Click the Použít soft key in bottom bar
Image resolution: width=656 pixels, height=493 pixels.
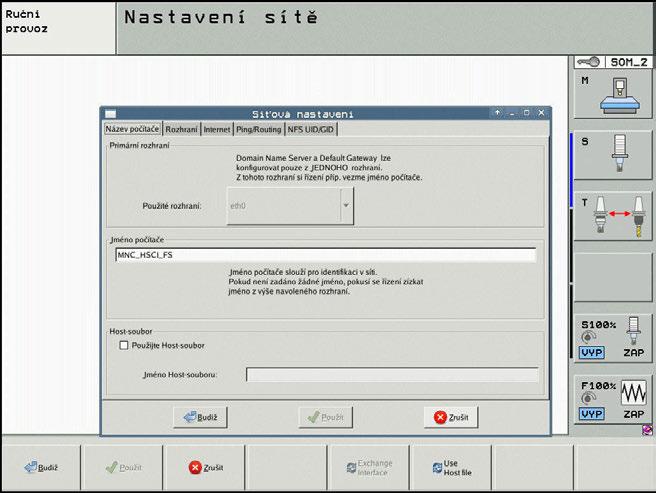(123, 467)
